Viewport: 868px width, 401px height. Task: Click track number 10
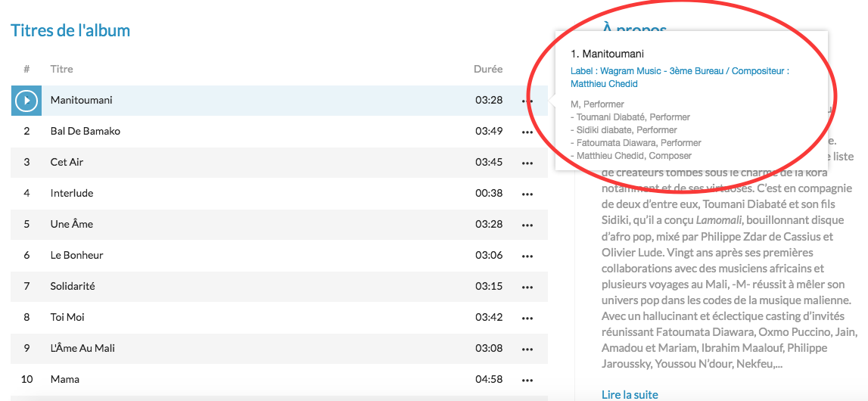[26, 379]
